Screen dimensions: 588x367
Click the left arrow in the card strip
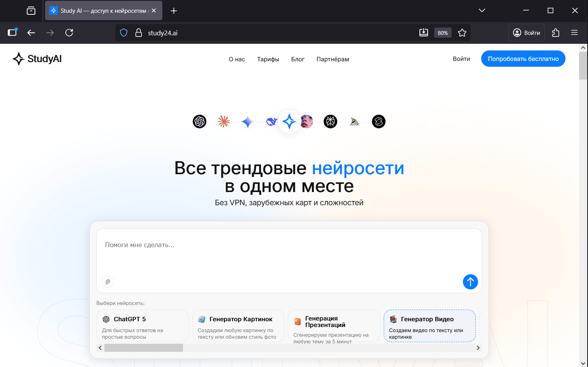(x=100, y=348)
